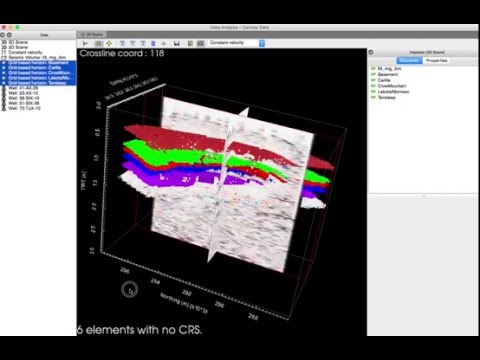
Task: Click the round icon in Inspector header
Action: (371, 52)
